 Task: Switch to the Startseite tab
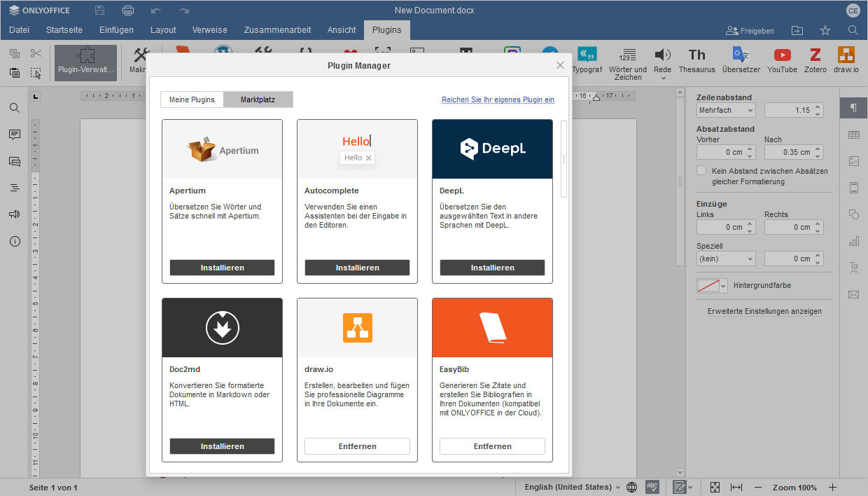pyautogui.click(x=64, y=30)
